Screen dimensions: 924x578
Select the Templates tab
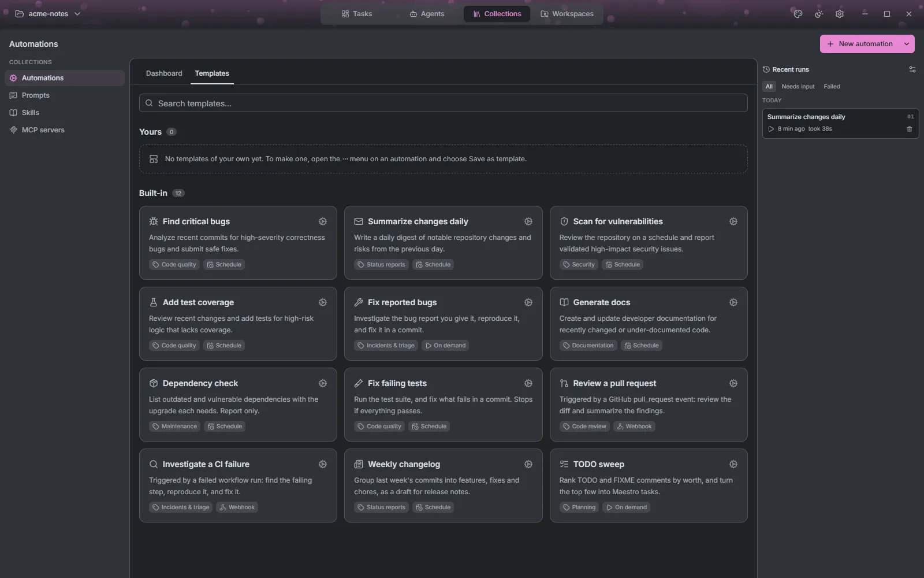click(x=212, y=73)
